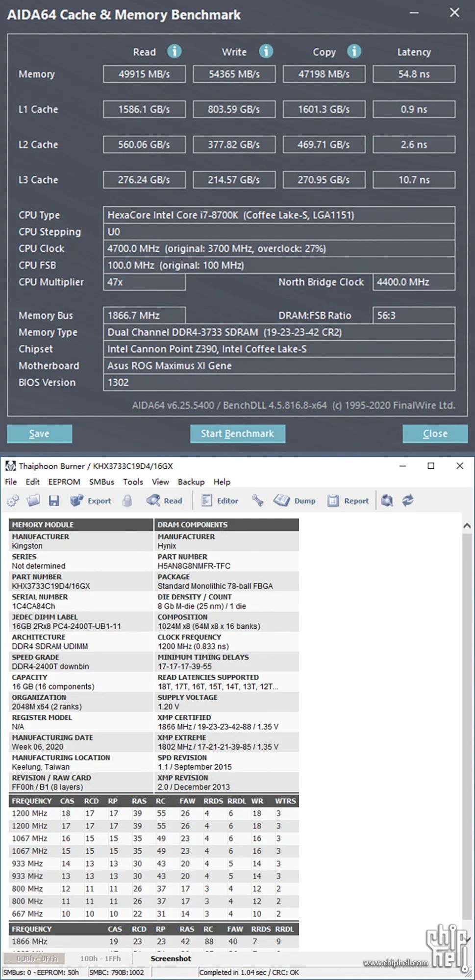This screenshot has height=980, width=475.
Task: Click the wrench tools icon
Action: pos(257,500)
